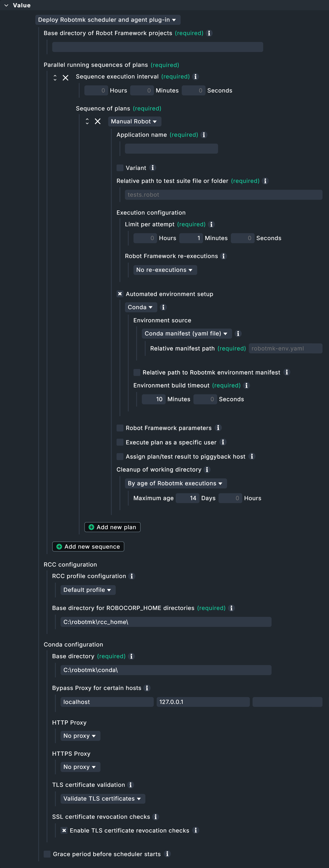Click the info icon beside Application name

[x=204, y=135]
